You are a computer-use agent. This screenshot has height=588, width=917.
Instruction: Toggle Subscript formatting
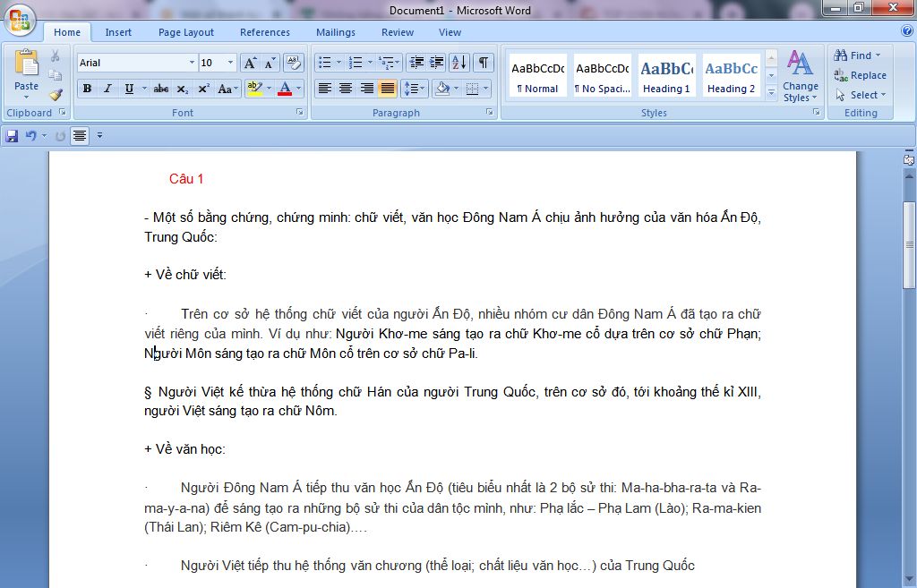coord(183,89)
